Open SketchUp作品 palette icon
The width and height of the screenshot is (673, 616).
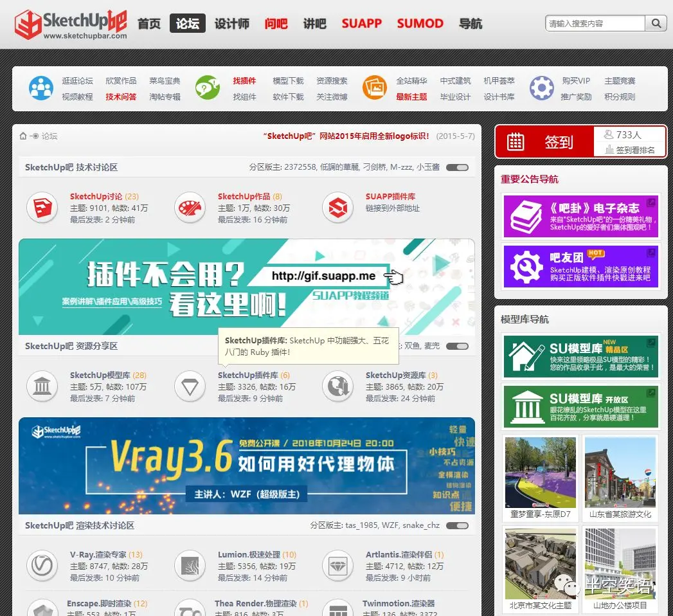[190, 208]
